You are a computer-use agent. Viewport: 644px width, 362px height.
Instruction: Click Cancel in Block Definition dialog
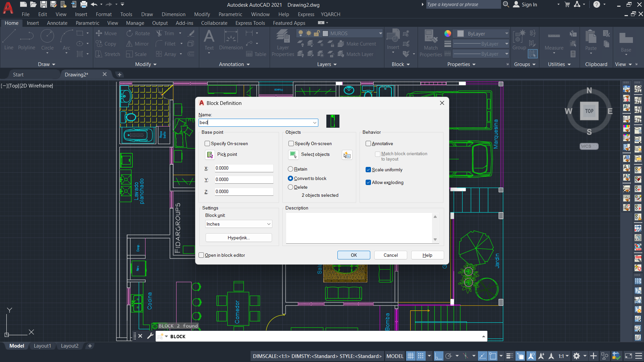tap(391, 255)
